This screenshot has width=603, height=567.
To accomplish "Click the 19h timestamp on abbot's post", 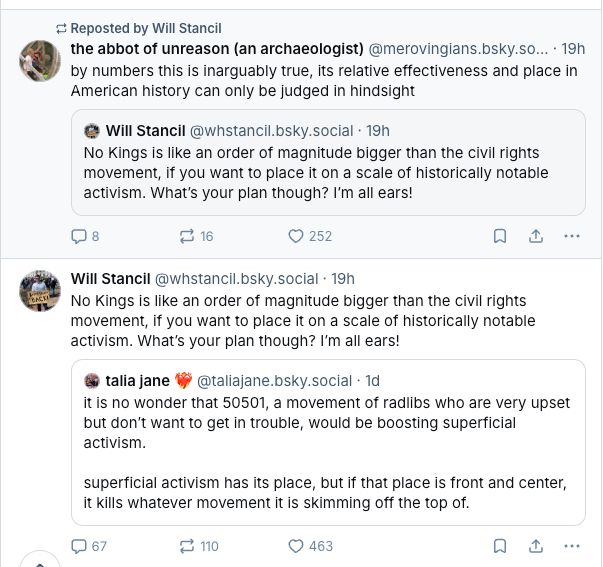I will tap(573, 48).
